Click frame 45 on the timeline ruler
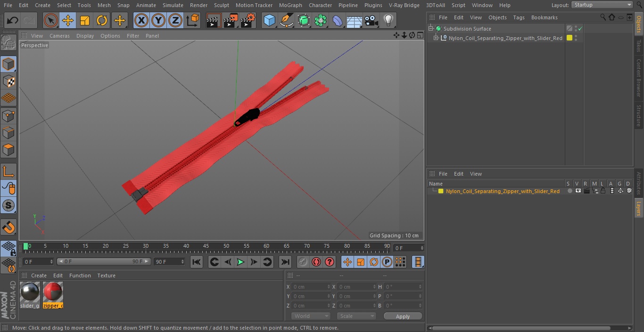This screenshot has width=644, height=332. tap(206, 246)
